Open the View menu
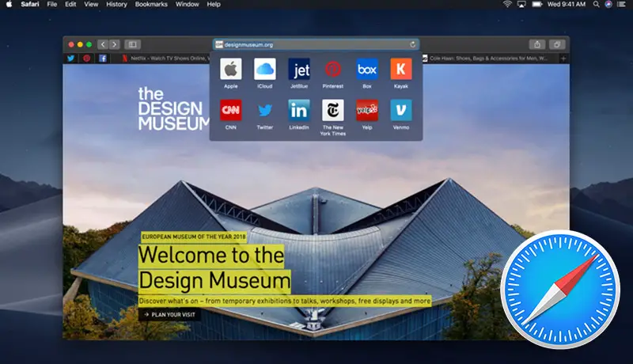This screenshot has height=364, width=633. 91,5
